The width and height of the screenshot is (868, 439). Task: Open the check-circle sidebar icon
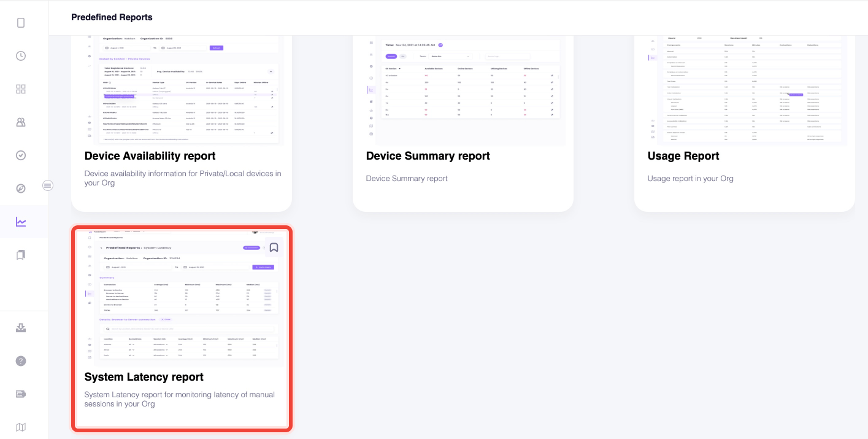point(21,155)
